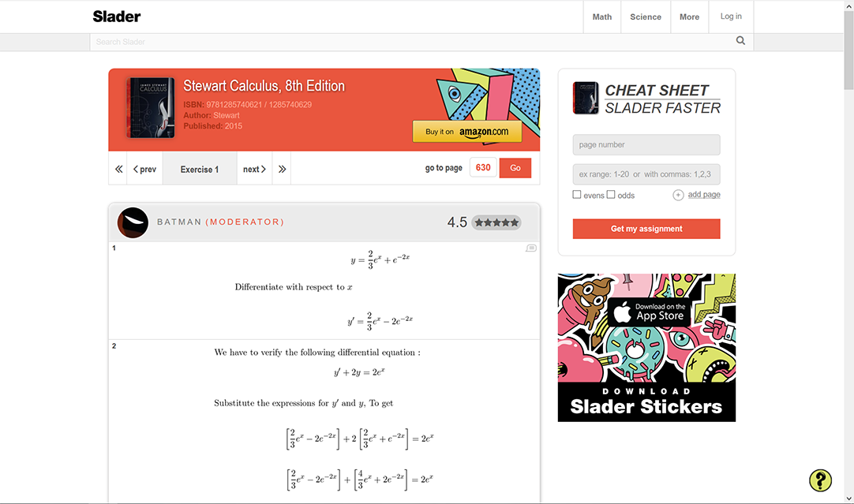Click Get my assignment button
854x504 pixels.
click(x=646, y=229)
